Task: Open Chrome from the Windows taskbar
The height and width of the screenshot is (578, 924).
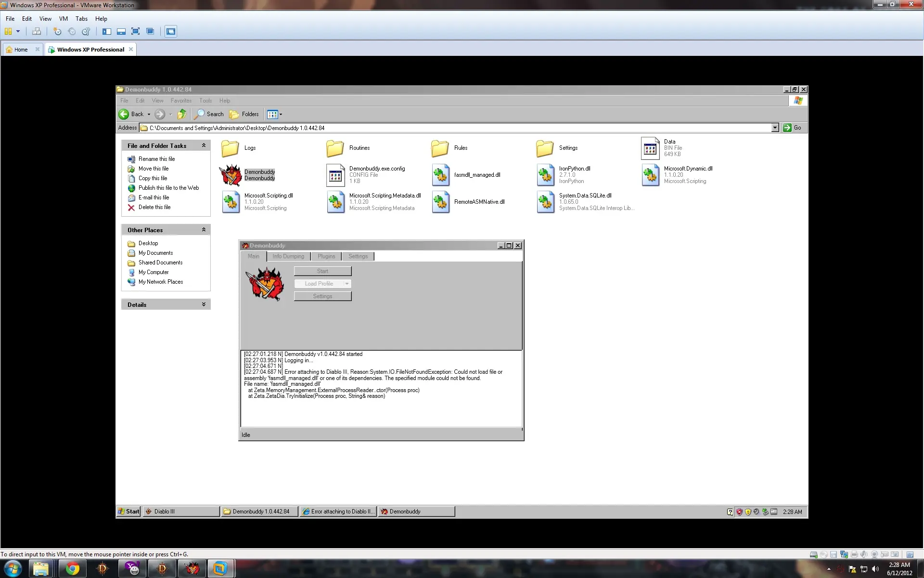Action: tap(73, 569)
